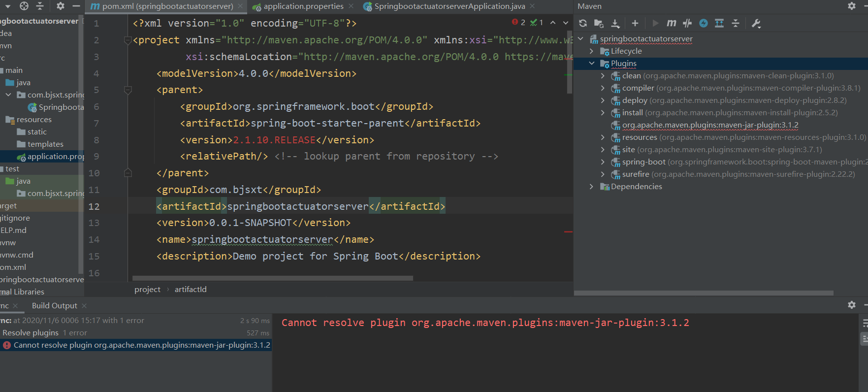Expand the surefire plugin node
The height and width of the screenshot is (392, 868).
click(603, 174)
